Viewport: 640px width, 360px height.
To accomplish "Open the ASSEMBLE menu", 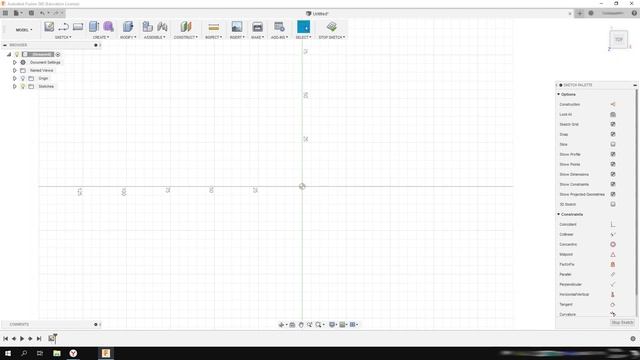I will click(155, 37).
